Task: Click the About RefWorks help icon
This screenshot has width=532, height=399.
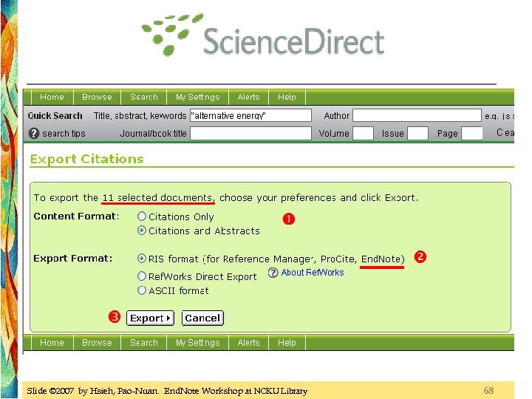Action: 273,273
